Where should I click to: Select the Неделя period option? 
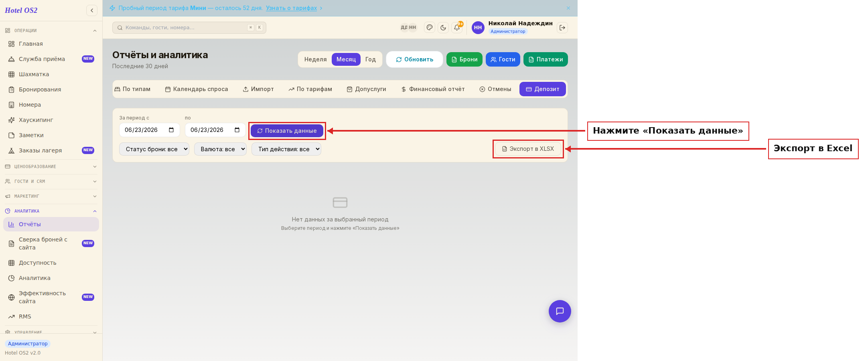tap(315, 59)
